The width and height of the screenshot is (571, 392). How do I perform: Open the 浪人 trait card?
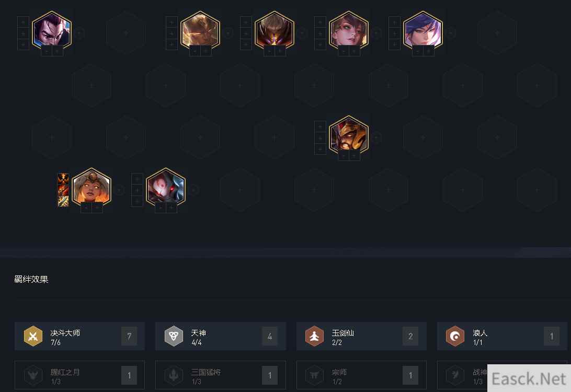tap(502, 336)
